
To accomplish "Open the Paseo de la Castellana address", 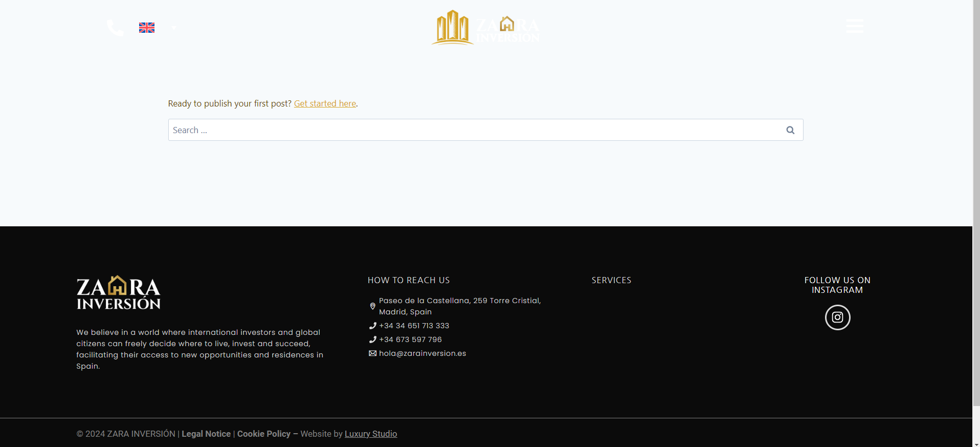I will coord(460,306).
